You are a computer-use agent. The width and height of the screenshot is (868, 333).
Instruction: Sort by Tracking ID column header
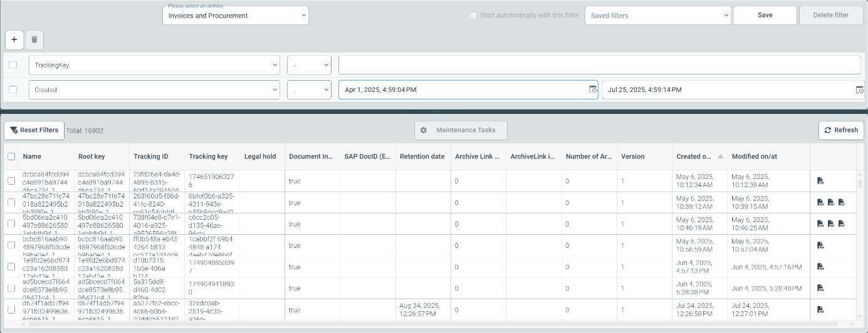(151, 156)
